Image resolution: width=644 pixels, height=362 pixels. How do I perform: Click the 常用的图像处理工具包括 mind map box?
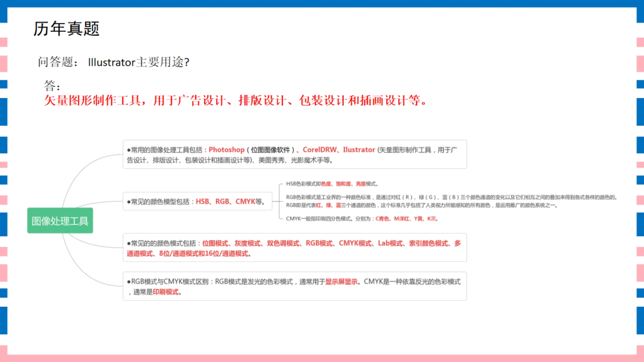295,154
